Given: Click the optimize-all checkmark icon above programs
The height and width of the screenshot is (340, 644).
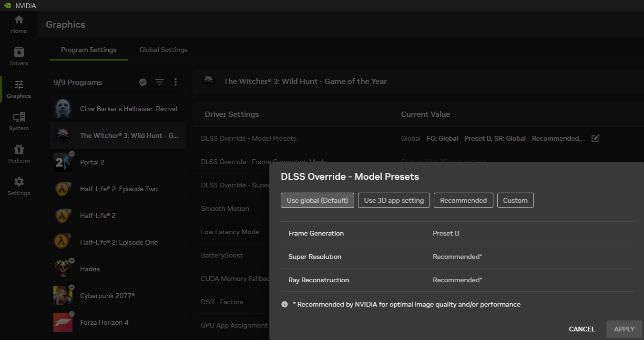Looking at the screenshot, I should tap(143, 82).
